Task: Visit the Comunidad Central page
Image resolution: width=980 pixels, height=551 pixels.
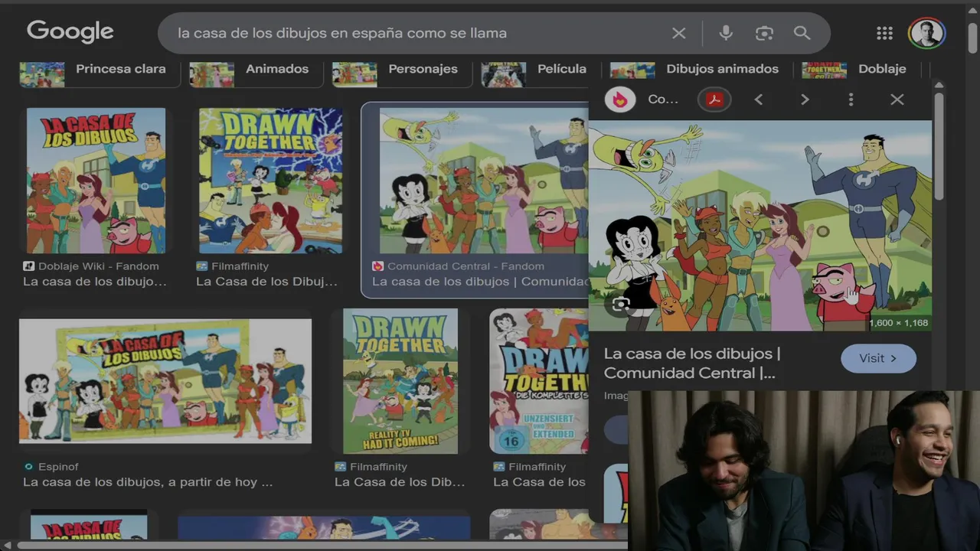Action: click(878, 358)
